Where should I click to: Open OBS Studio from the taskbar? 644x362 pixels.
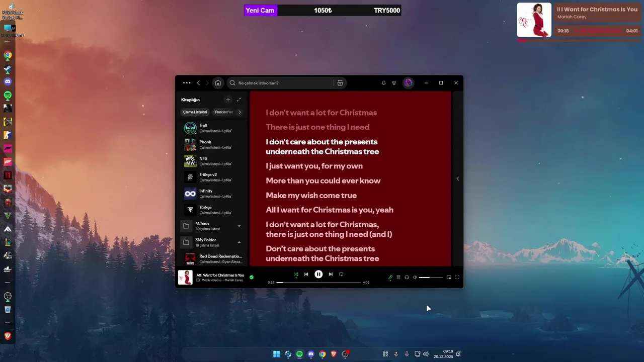[345, 354]
